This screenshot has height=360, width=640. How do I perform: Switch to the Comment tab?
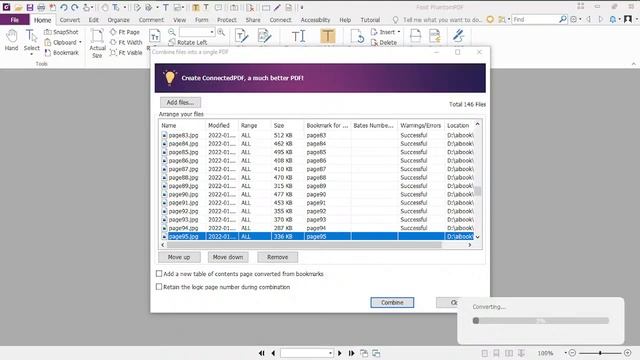[151, 20]
